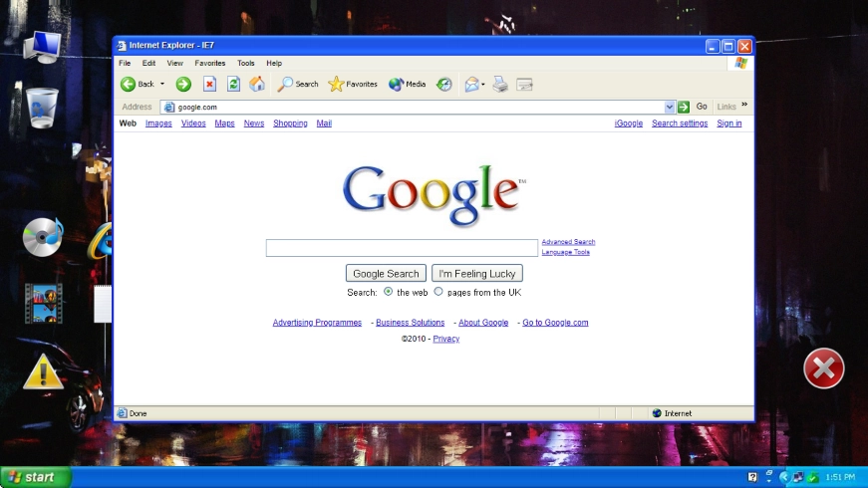Open the Advanced Search link
The height and width of the screenshot is (488, 868).
(568, 242)
